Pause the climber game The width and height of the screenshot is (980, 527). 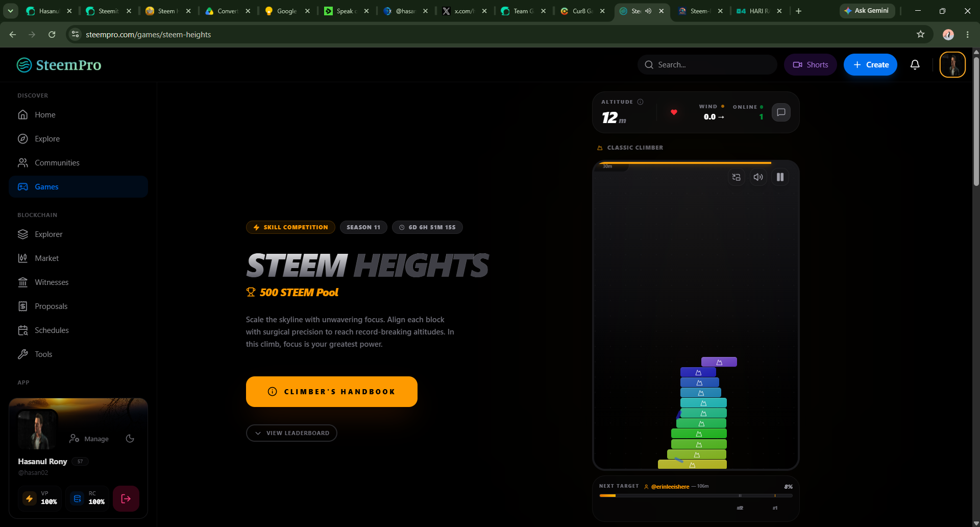780,177
